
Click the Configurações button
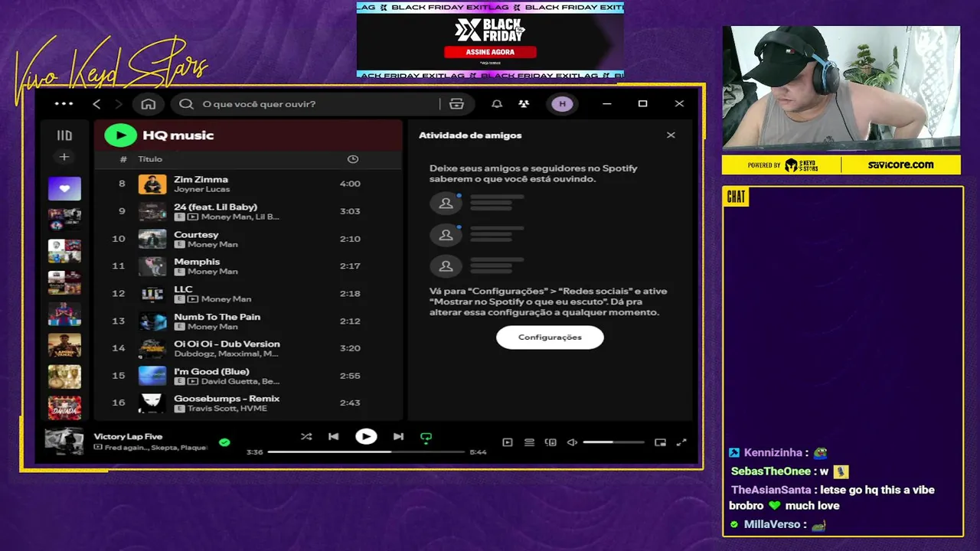pyautogui.click(x=550, y=337)
